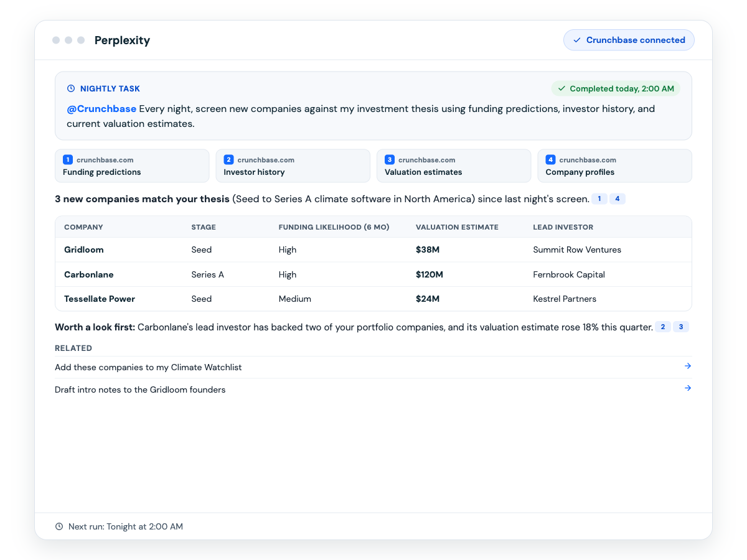Click Next run: Tonight at 2:00 AM text
Viewport: 747px width, 560px height.
[x=126, y=526]
